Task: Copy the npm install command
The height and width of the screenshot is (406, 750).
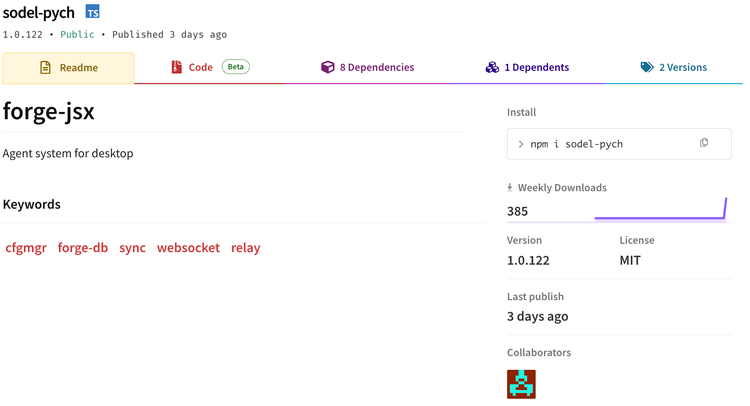Action: pyautogui.click(x=704, y=143)
